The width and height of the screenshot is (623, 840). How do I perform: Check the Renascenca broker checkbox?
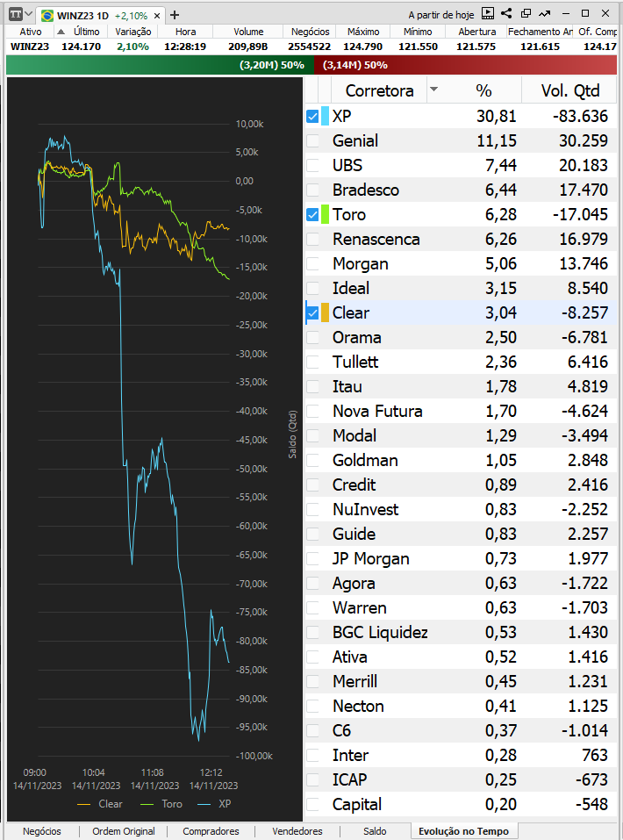[x=312, y=240]
